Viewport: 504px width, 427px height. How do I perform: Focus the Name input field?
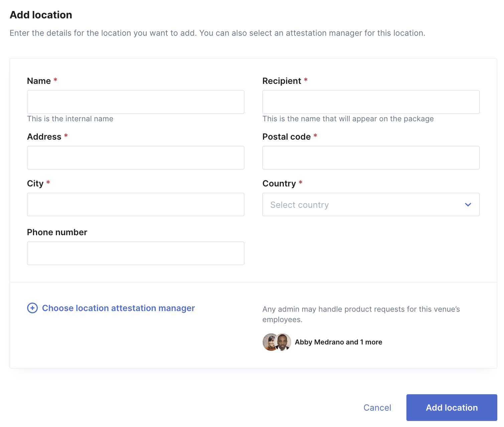(x=136, y=102)
